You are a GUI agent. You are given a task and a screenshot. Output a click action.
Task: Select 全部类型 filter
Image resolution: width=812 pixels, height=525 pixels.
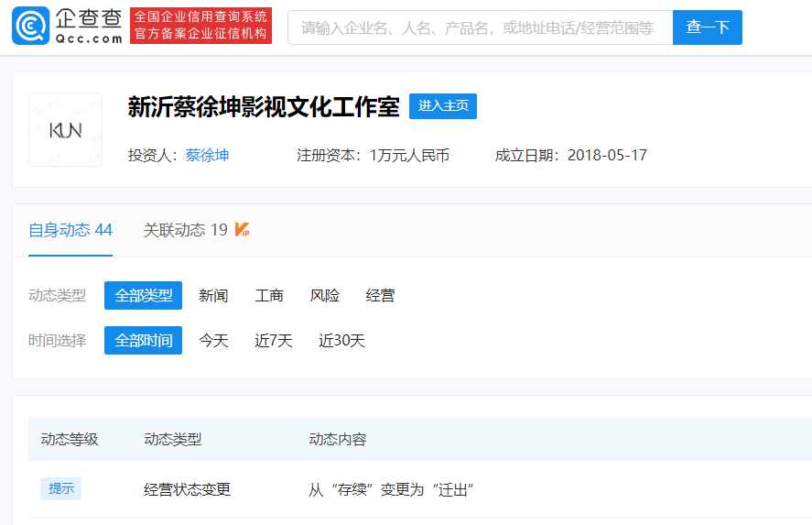click(143, 295)
